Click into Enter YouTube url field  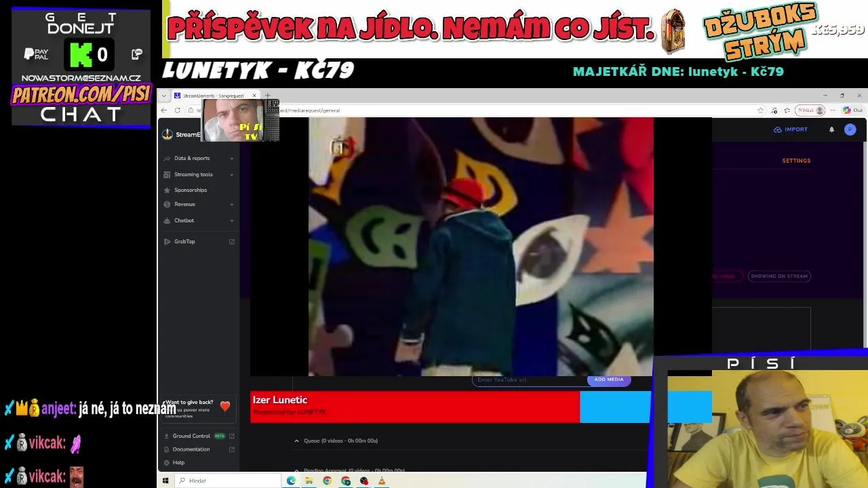point(529,380)
